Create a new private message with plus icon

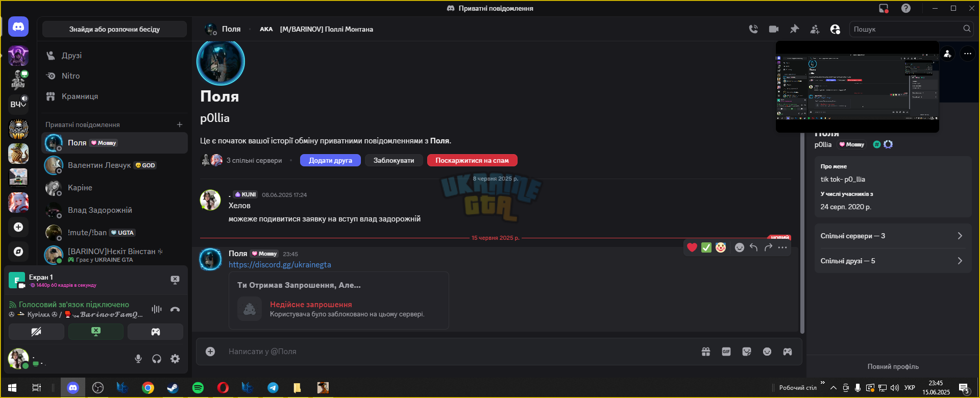pyautogui.click(x=180, y=125)
